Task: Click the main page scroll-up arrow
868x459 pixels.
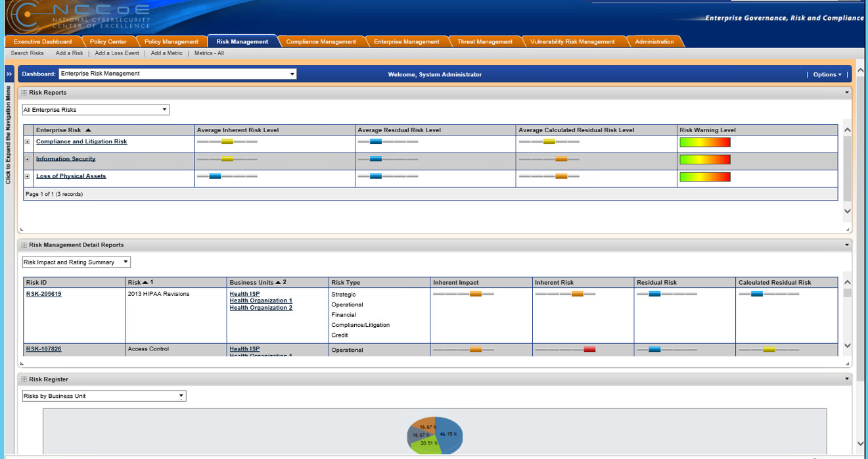Action: click(861, 70)
